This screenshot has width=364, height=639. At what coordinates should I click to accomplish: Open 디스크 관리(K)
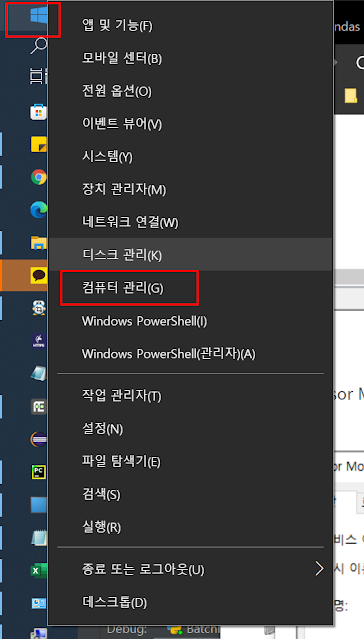pos(191,255)
